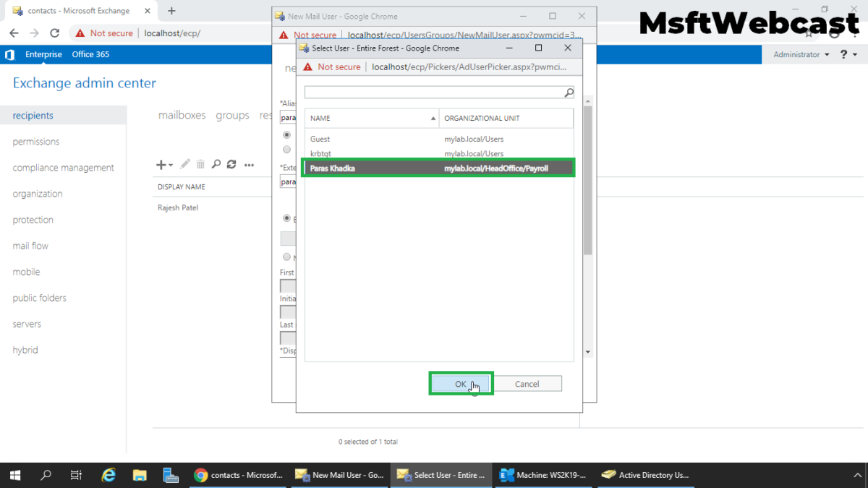Click the New (+) icon to create a recipient
This screenshot has width=868, height=488.
point(161,164)
